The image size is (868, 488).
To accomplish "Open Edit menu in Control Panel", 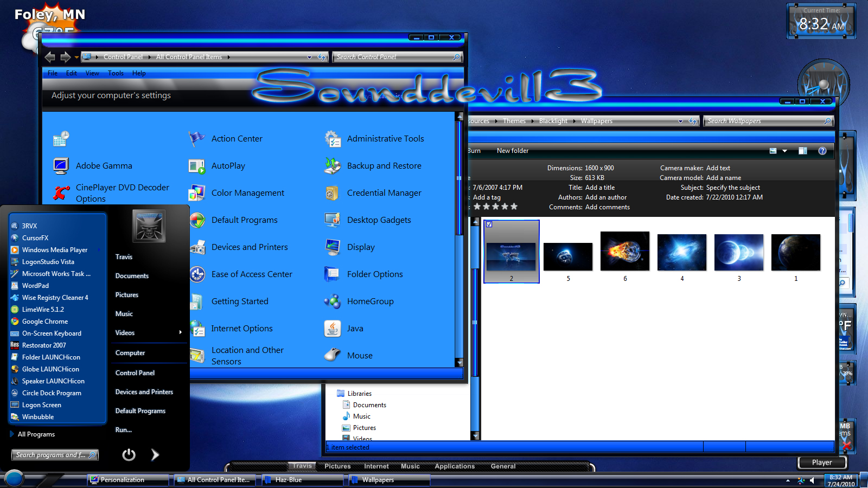I will click(x=72, y=73).
